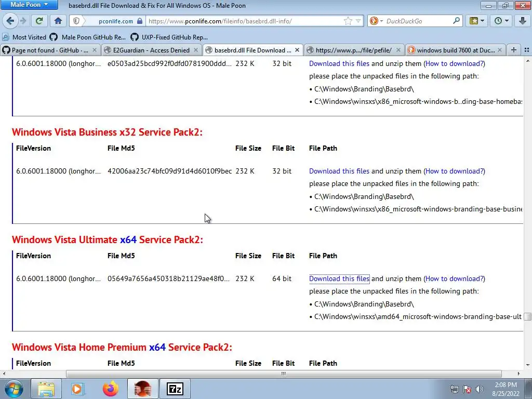Click the search magnifier icon
Viewport: 532px width, 399px height.
coord(457,21)
